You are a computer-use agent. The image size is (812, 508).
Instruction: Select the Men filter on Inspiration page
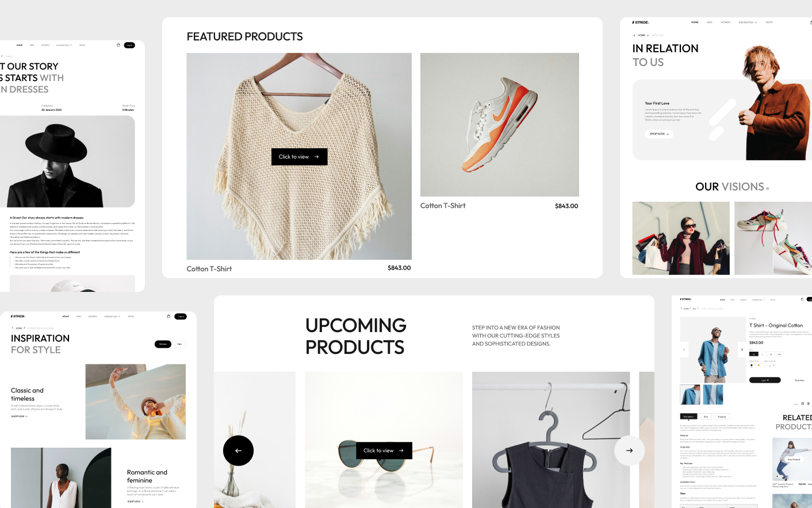(x=179, y=344)
